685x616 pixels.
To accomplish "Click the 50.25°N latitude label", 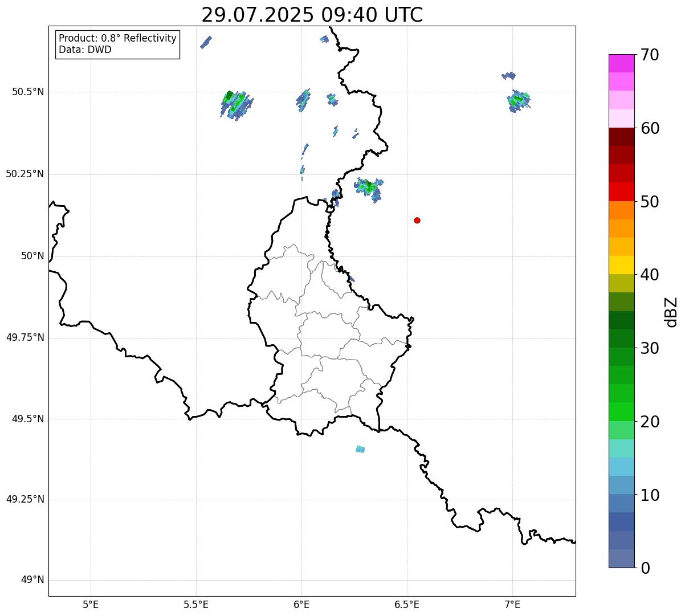I will coord(25,174).
